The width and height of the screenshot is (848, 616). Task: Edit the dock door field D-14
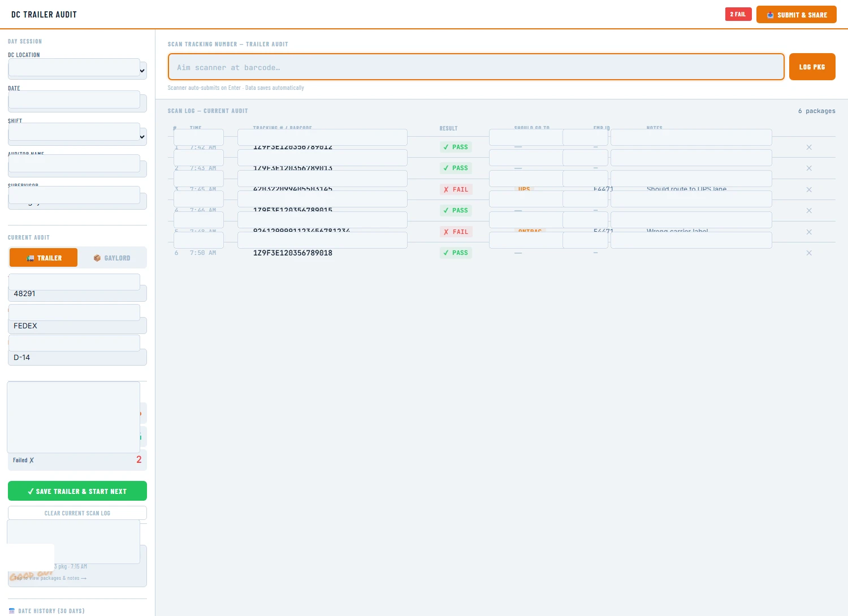point(77,357)
